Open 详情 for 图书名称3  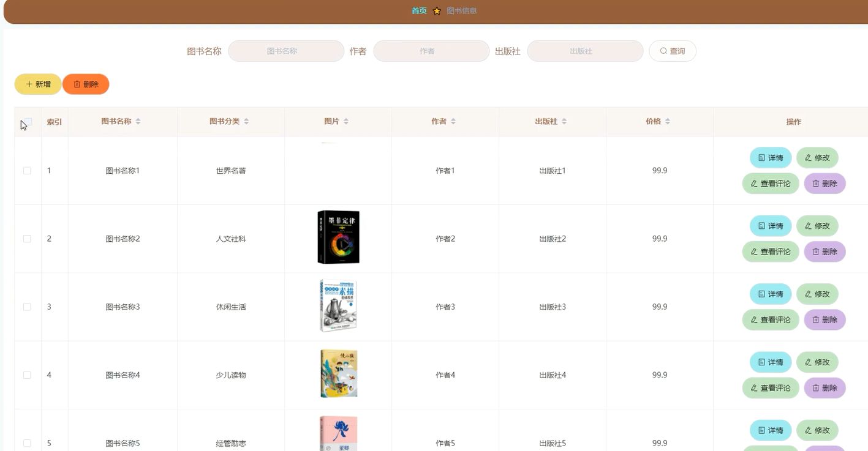coord(771,294)
